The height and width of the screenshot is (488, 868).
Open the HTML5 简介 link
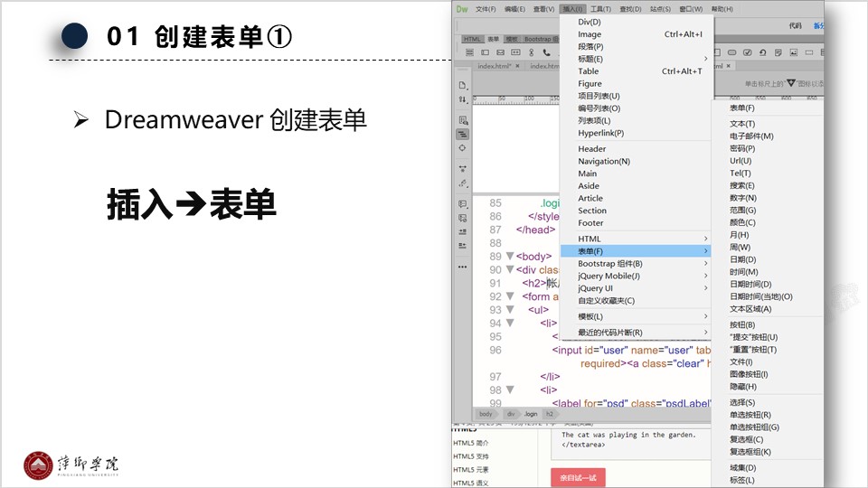(470, 443)
